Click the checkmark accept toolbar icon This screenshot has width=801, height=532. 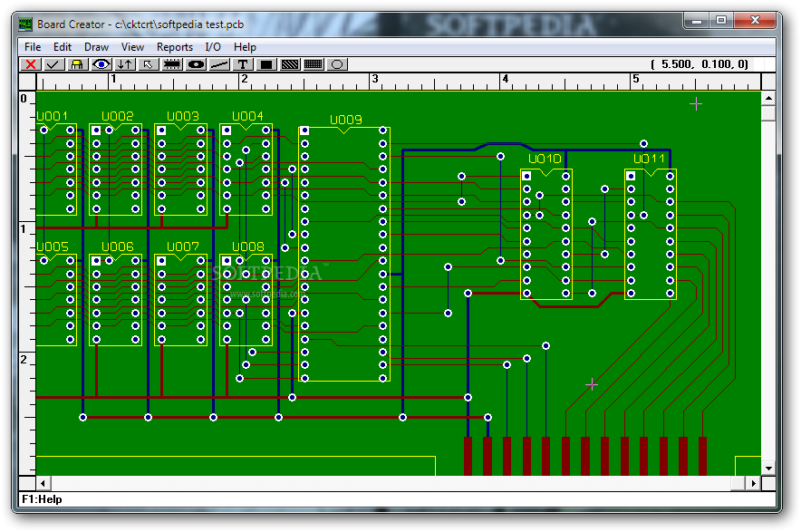[53, 64]
